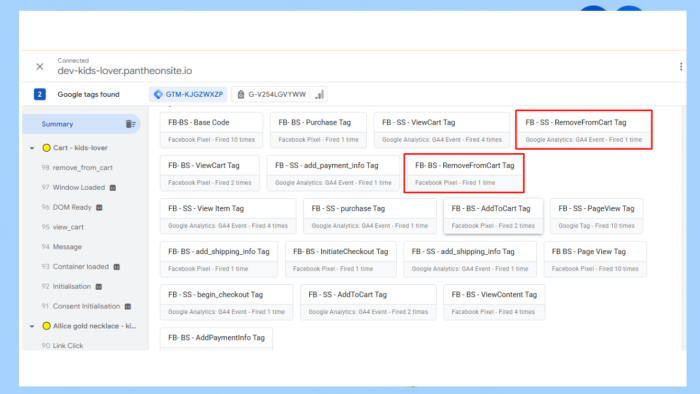Image resolution: width=700 pixels, height=394 pixels.
Task: Click the clear events icon beside Summary
Action: [x=130, y=124]
